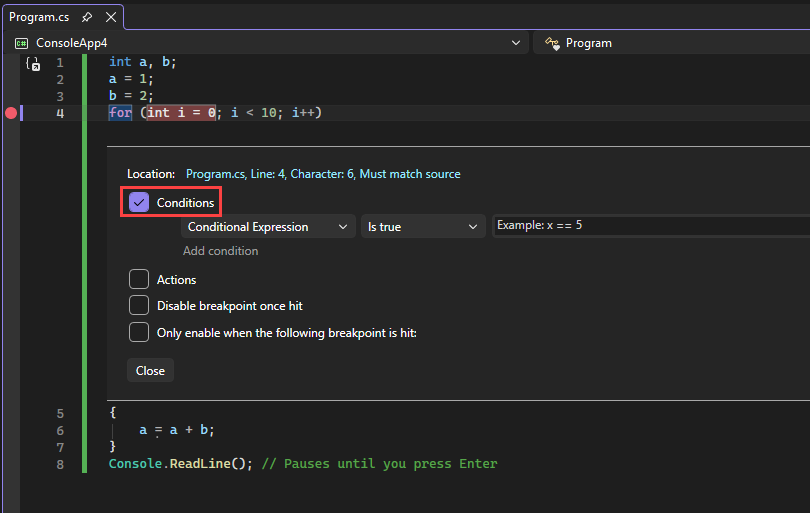The image size is (810, 513).
Task: Enable the Actions checkbox
Action: (x=139, y=280)
